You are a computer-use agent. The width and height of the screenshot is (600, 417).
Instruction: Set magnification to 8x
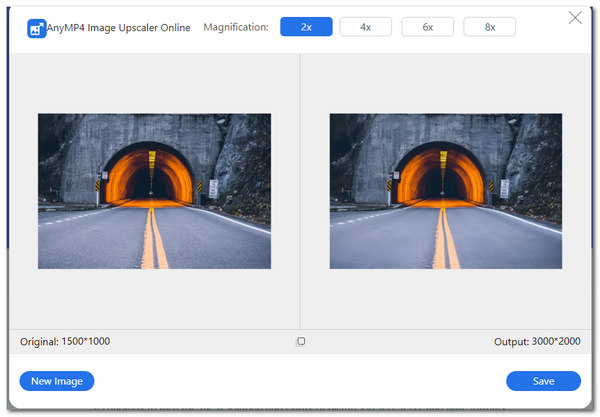click(x=489, y=27)
